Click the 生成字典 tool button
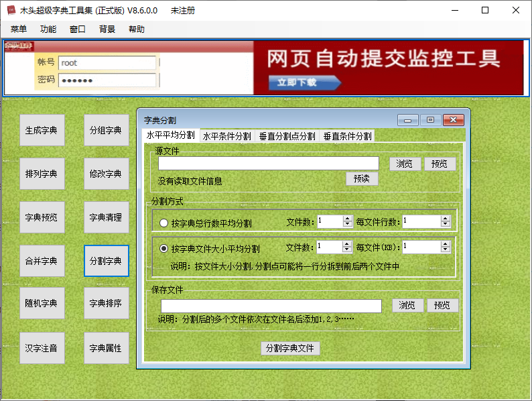The width and height of the screenshot is (532, 401). 42,130
